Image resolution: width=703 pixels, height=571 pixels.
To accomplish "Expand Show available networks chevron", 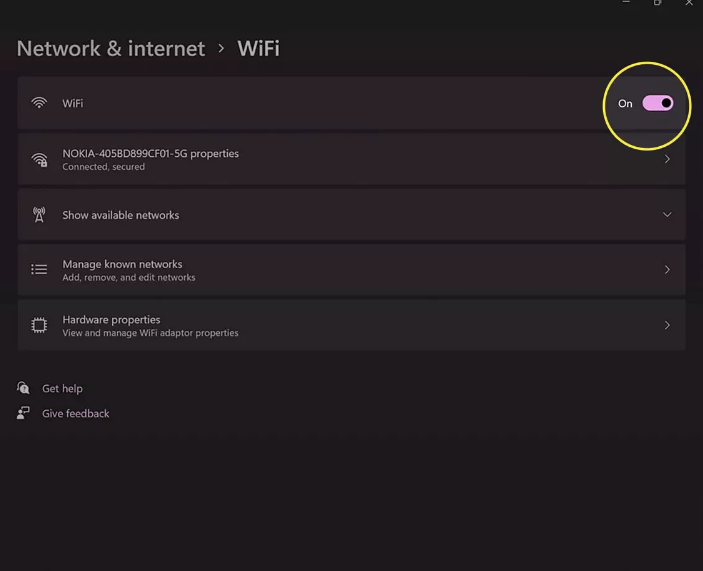I will pyautogui.click(x=667, y=215).
